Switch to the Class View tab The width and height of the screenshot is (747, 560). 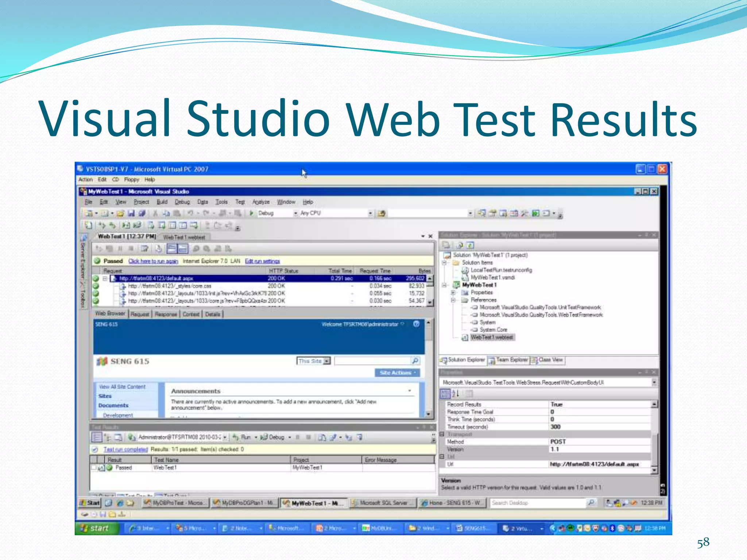tap(547, 360)
